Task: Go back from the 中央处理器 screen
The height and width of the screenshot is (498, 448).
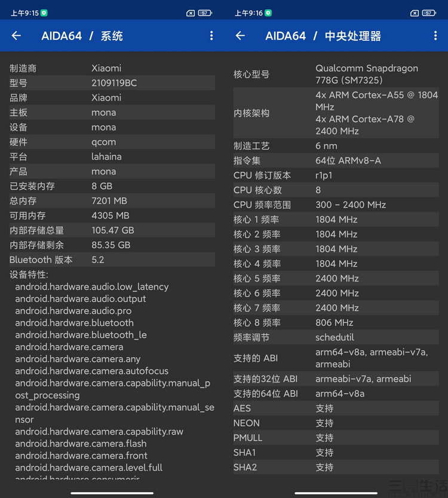Action: [240, 36]
